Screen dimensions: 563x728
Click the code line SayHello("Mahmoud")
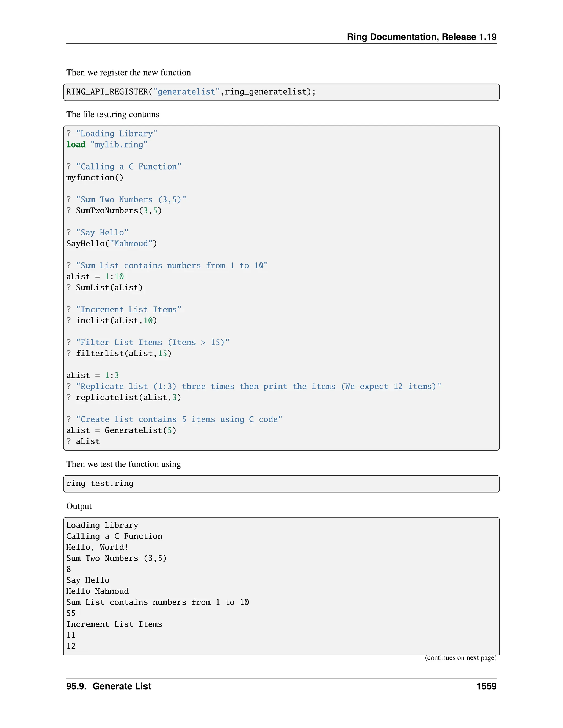pyautogui.click(x=112, y=244)
